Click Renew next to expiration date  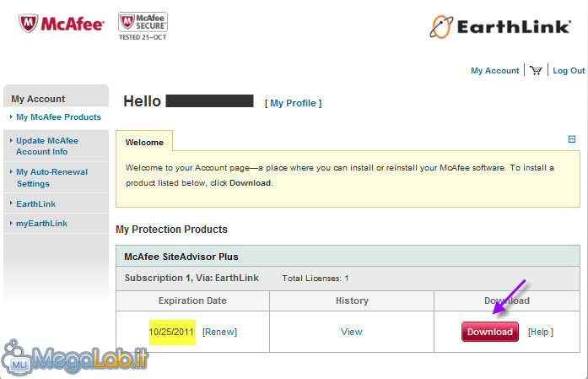(x=219, y=332)
